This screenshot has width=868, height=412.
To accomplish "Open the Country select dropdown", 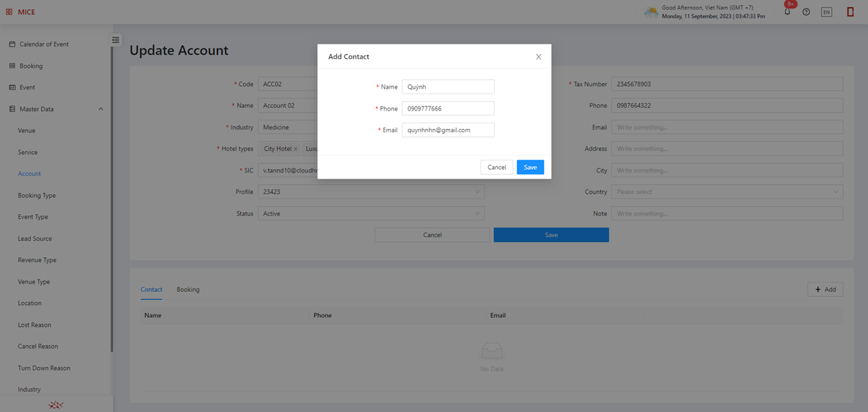I will [x=727, y=192].
